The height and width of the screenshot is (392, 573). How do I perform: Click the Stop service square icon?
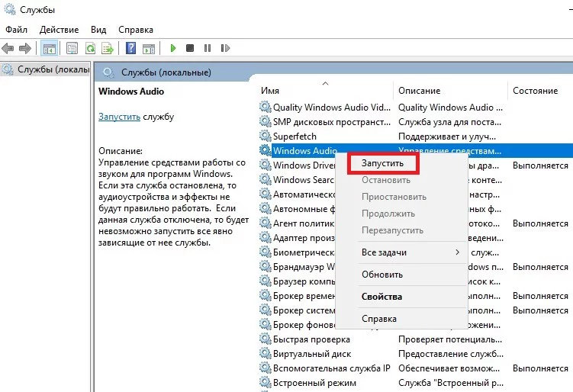coord(190,48)
